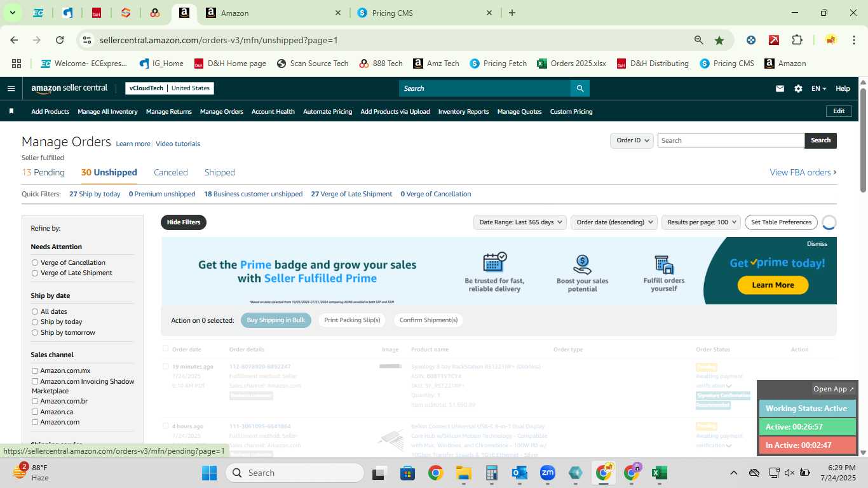Open the Windows Start button
The width and height of the screenshot is (868, 488).
point(209,473)
